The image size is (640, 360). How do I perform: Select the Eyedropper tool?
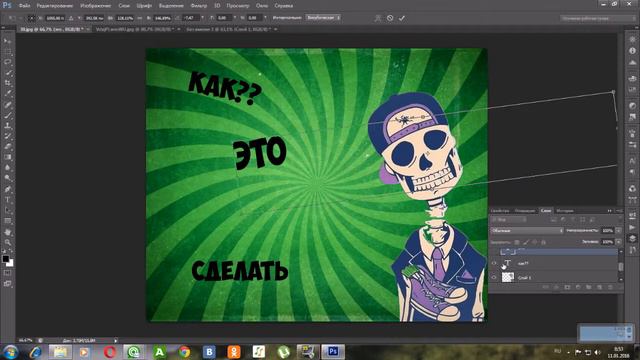click(x=7, y=93)
